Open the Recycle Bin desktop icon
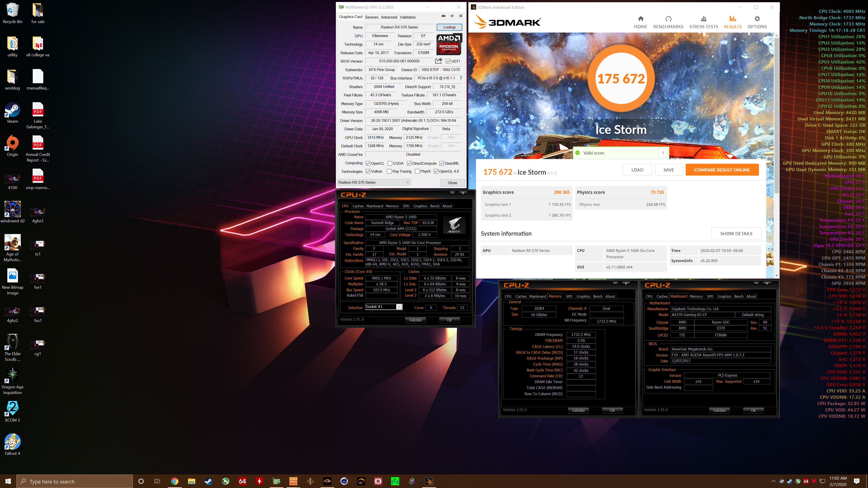The height and width of the screenshot is (488, 868). 12,13
